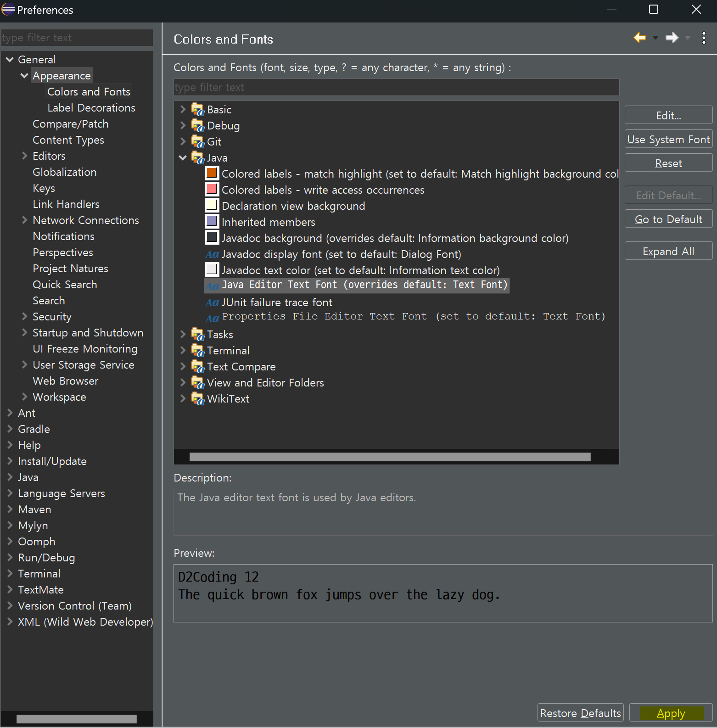
Task: Click the Terminal category folder icon
Action: click(x=198, y=351)
